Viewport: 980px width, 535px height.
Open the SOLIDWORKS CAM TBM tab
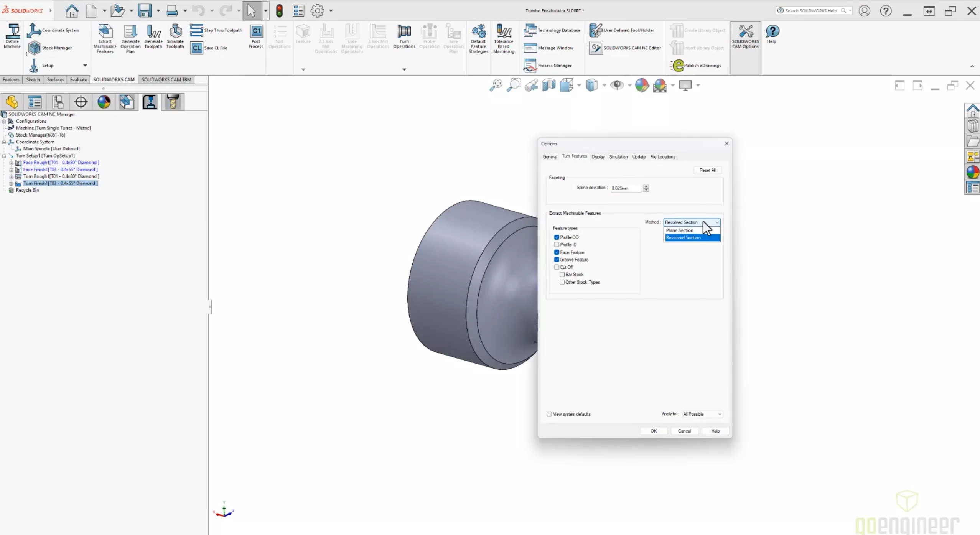point(166,80)
